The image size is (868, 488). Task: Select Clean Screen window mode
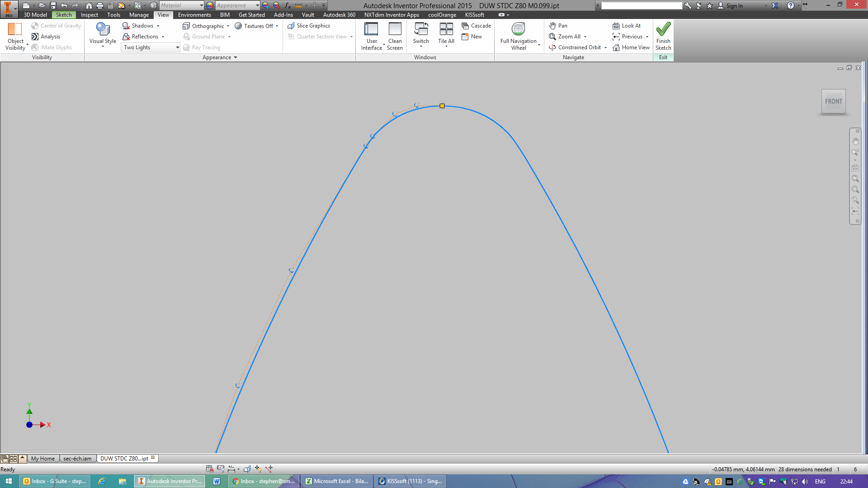pos(395,36)
